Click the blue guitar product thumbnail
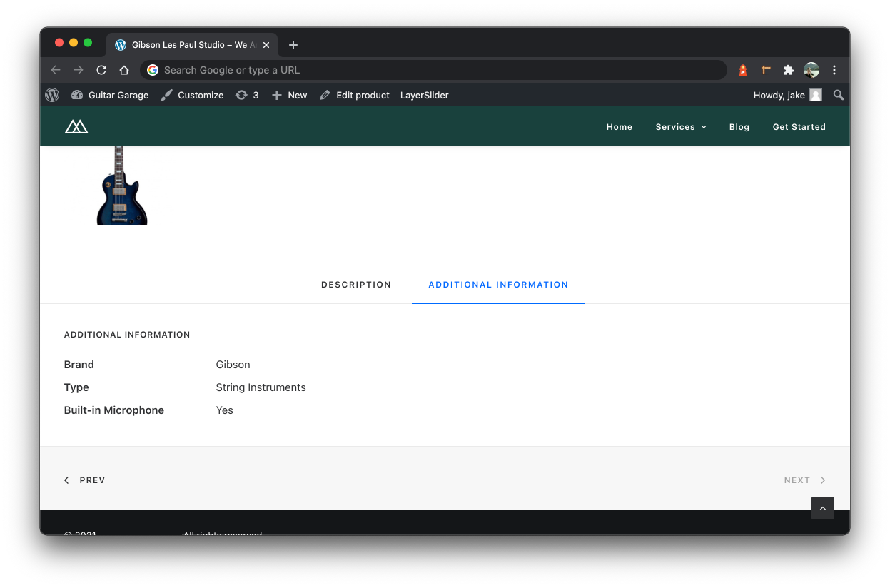 click(x=121, y=186)
